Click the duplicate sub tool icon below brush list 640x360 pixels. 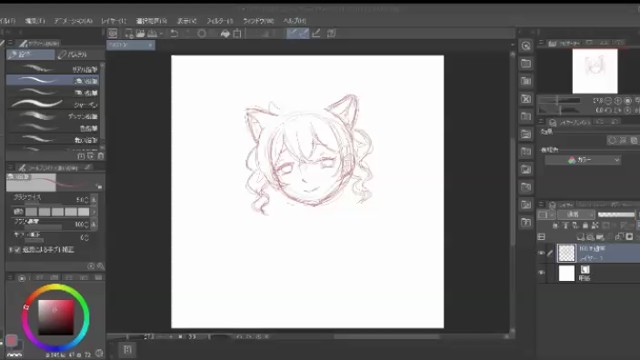(91, 156)
